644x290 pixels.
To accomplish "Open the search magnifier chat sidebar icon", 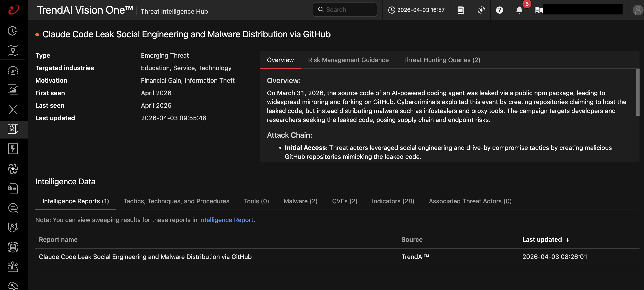I will tap(13, 208).
